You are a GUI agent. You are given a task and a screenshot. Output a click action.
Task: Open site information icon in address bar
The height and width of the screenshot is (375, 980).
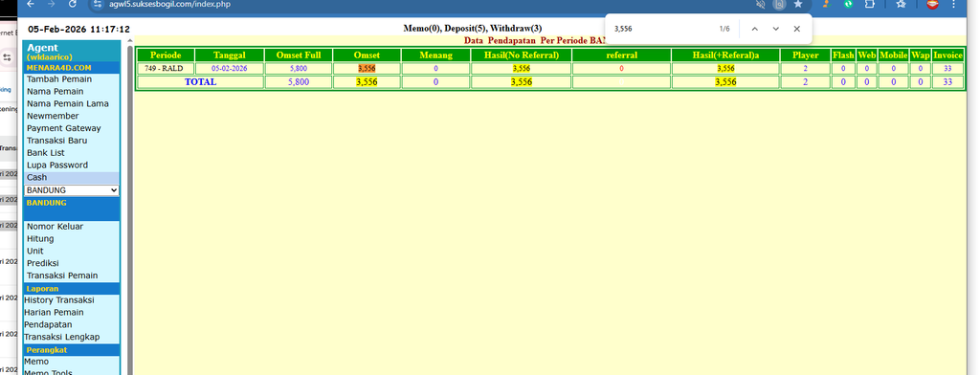point(97,4)
